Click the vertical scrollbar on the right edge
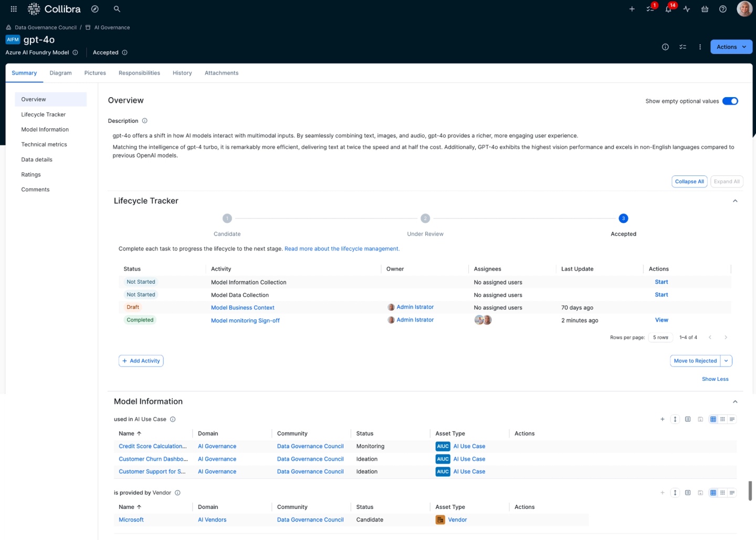Viewport: 756px width, 540px height. pyautogui.click(x=750, y=491)
